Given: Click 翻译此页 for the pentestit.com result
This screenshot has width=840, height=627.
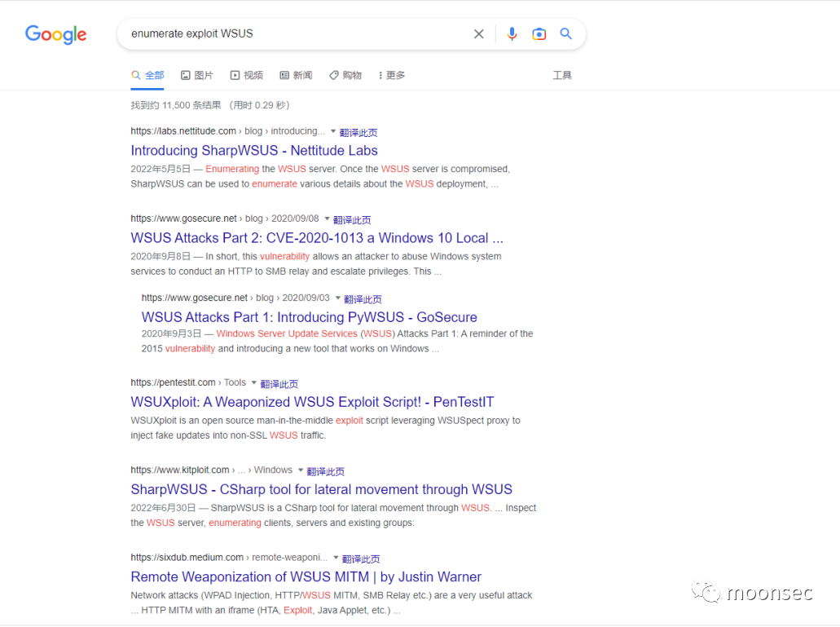Looking at the screenshot, I should click(x=279, y=384).
